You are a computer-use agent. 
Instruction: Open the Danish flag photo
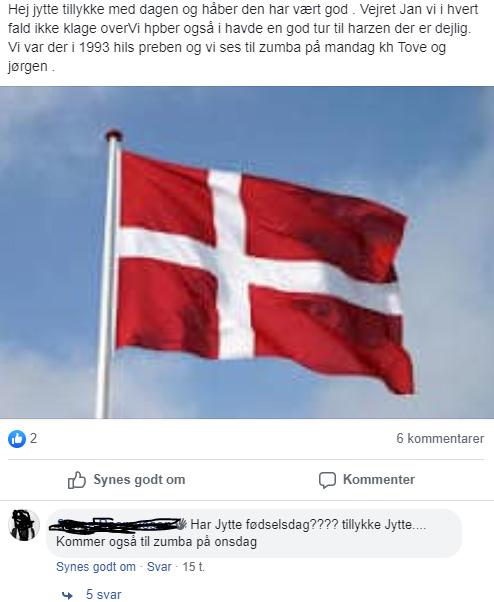[x=247, y=252]
